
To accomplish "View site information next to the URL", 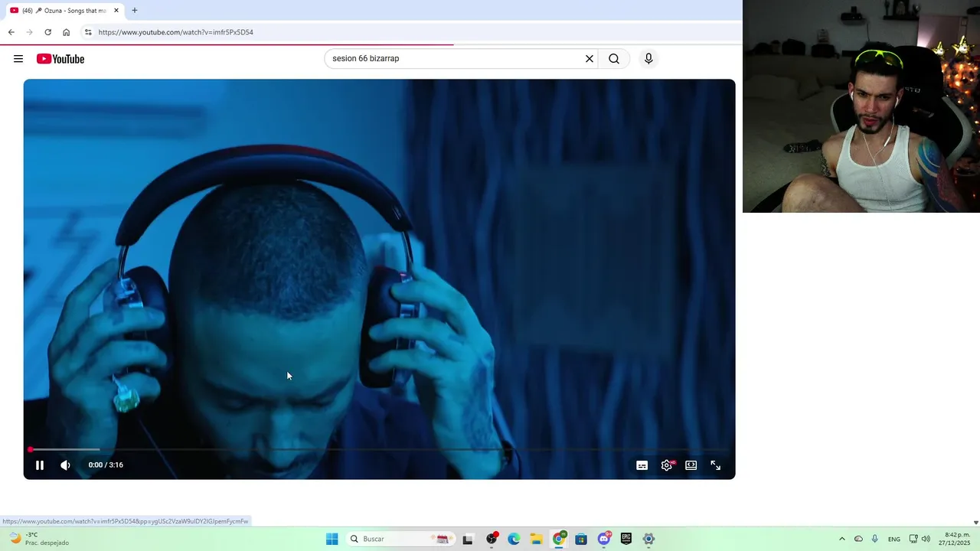I will pos(88,32).
